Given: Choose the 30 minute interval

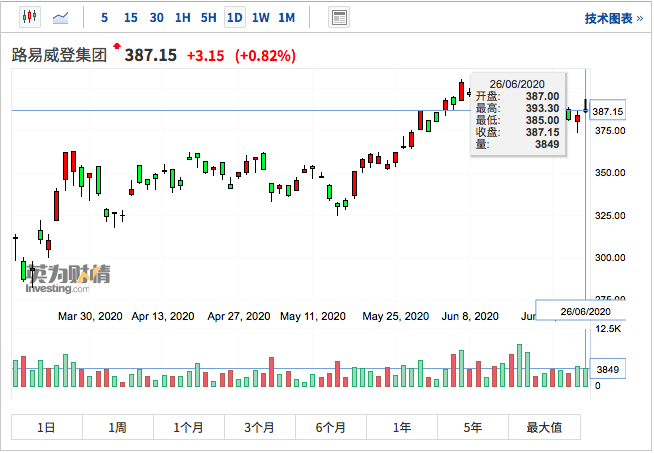Looking at the screenshot, I should pos(156,18).
